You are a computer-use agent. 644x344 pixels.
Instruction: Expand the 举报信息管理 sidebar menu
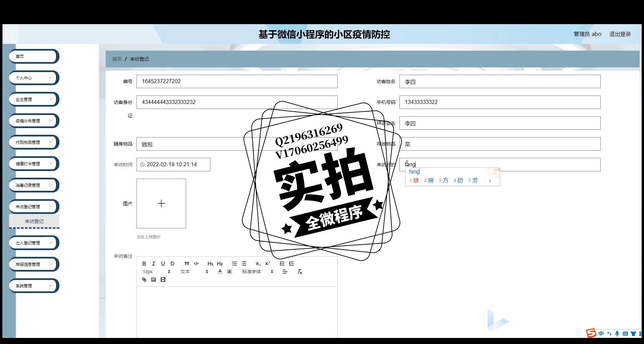click(x=34, y=264)
